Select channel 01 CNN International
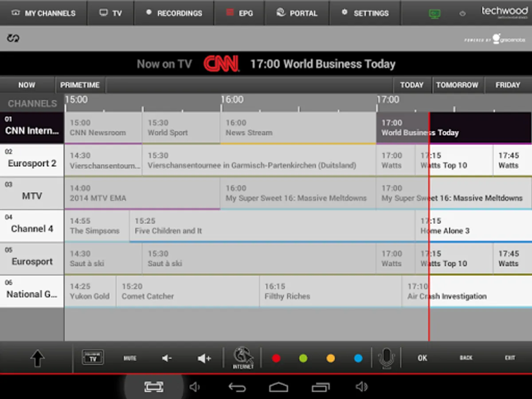 pyautogui.click(x=32, y=128)
